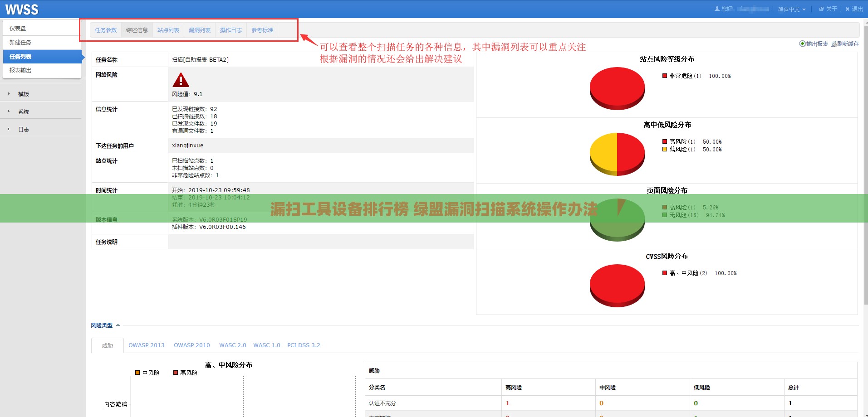Image resolution: width=868 pixels, height=417 pixels.
Task: Open 仪表盘 in the sidebar
Action: pos(42,28)
